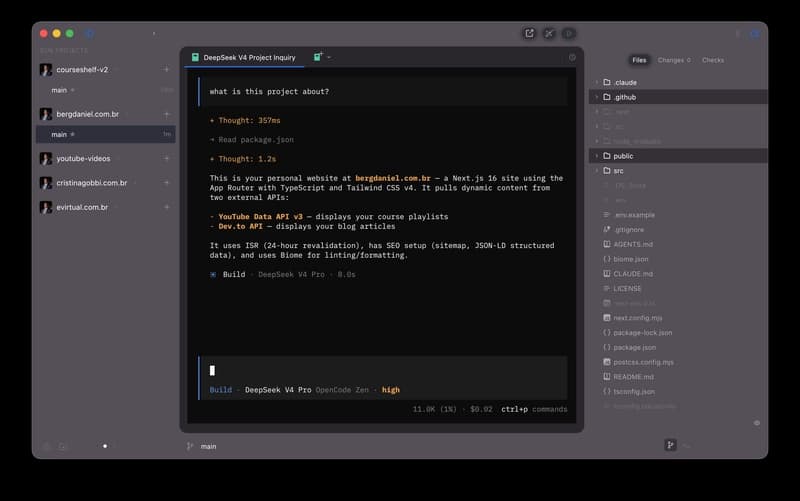Click the git branch icon beside main in the bottom bar
800x501 pixels.
point(190,446)
